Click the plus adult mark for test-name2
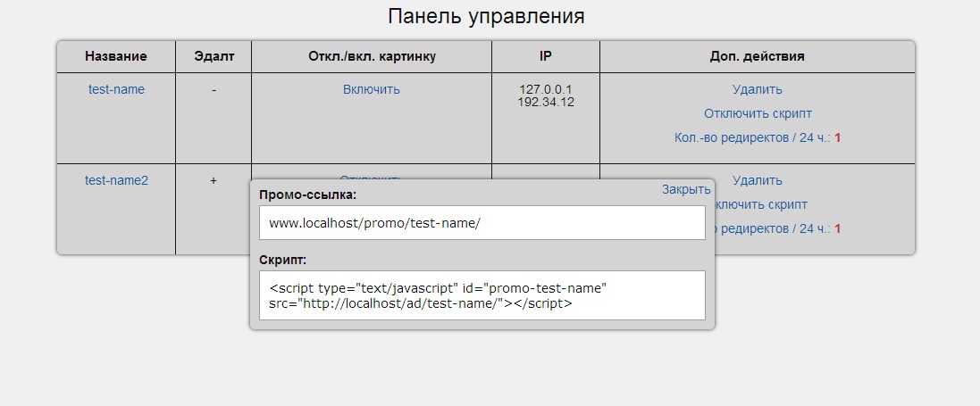 214,180
